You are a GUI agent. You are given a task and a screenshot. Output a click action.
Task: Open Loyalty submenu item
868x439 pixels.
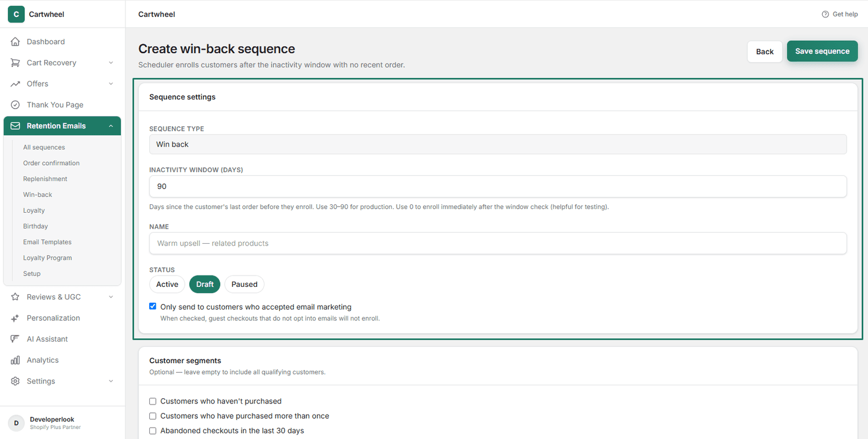click(x=34, y=210)
